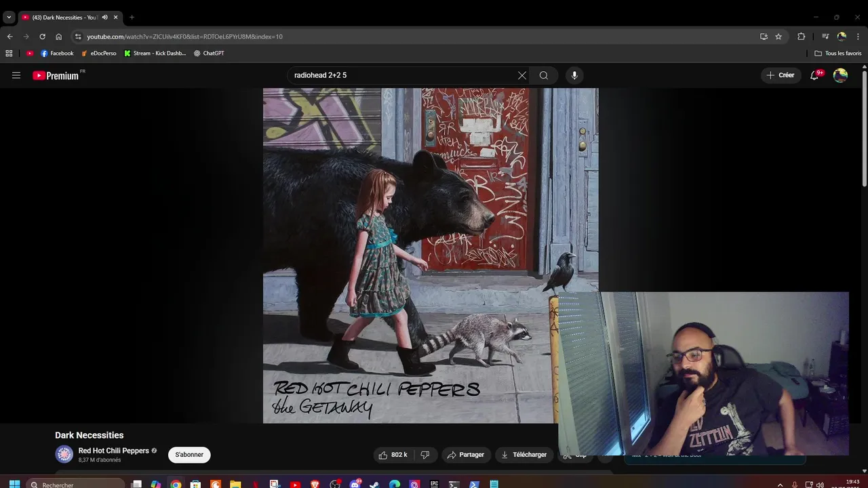Open Chrome's three-dot menu
The width and height of the screenshot is (868, 488).
point(859,37)
